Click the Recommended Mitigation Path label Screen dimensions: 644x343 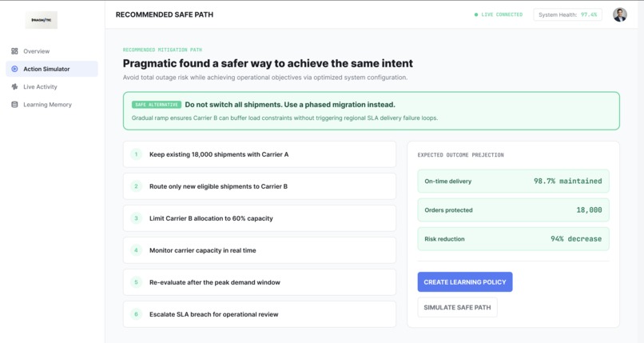162,50
